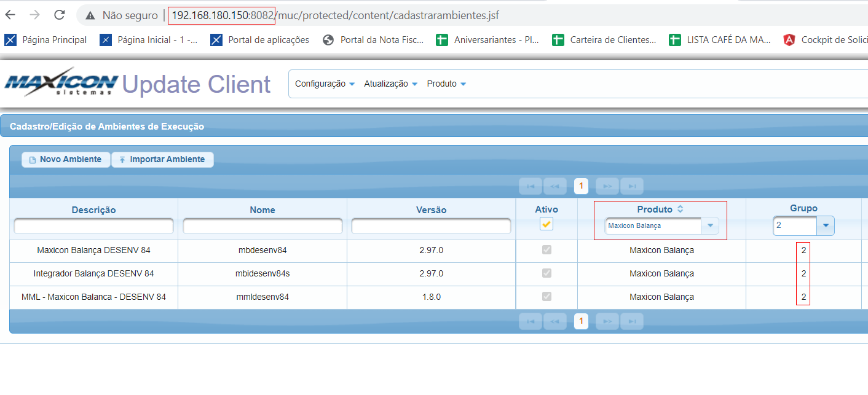Click the Não seguro warning icon
The image size is (868, 395).
click(90, 15)
